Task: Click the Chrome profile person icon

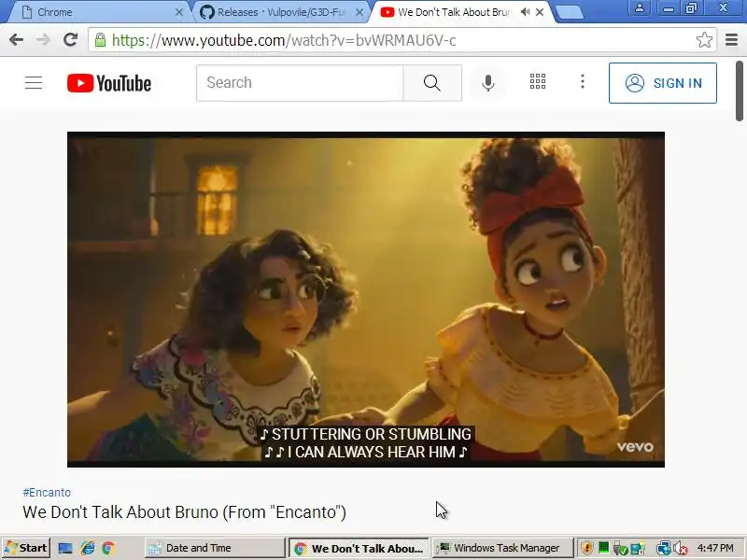Action: pyautogui.click(x=640, y=7)
